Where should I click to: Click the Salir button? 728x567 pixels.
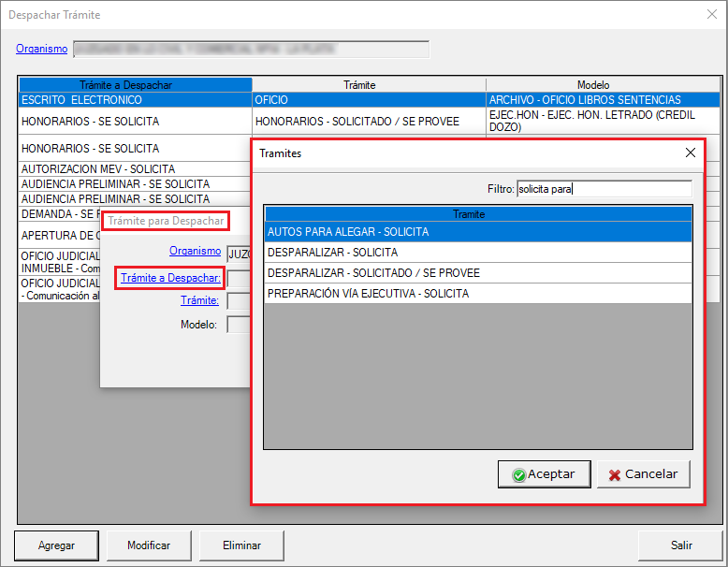coord(680,545)
